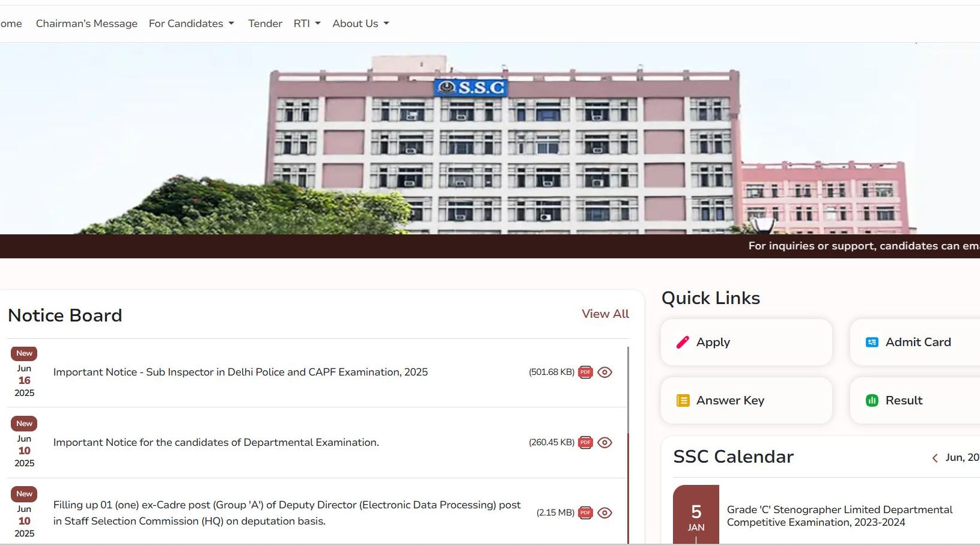The image size is (980, 545).
Task: Open Important Notice for Departmental Examination candidates
Action: (x=216, y=442)
